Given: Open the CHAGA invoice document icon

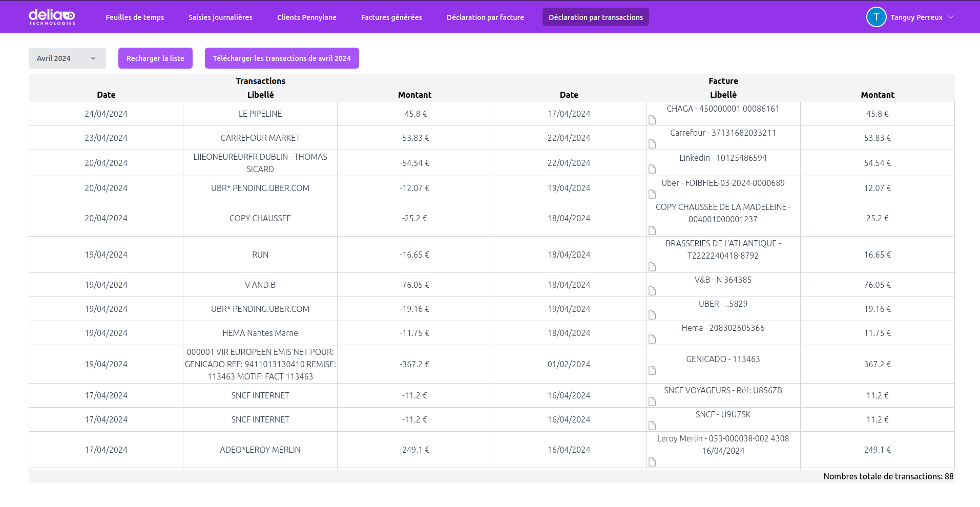Looking at the screenshot, I should (x=652, y=120).
